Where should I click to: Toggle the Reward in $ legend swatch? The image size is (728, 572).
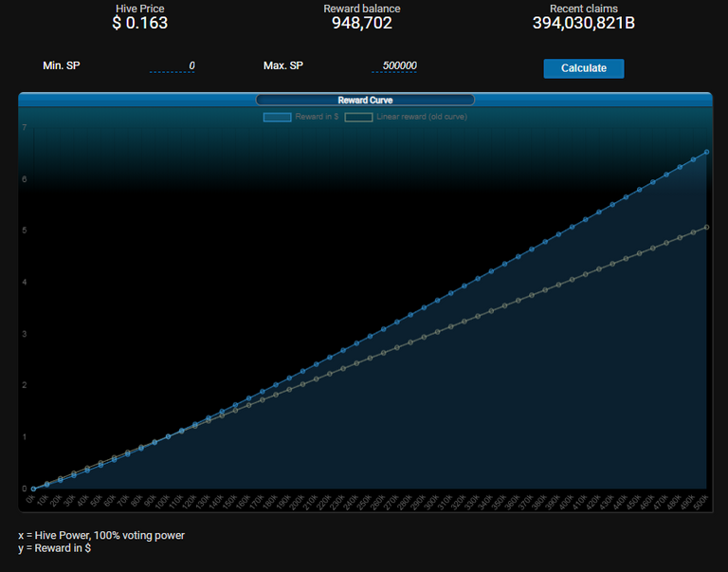click(277, 117)
